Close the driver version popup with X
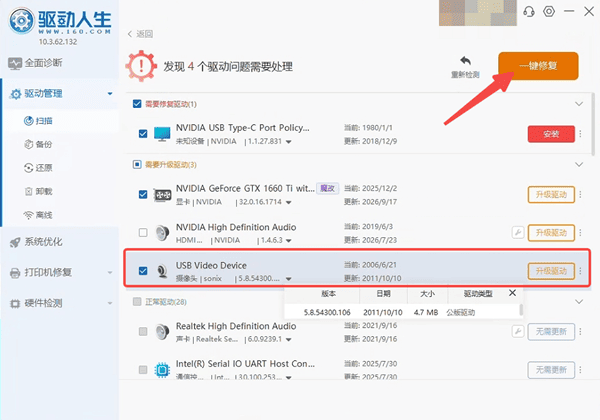This screenshot has height=420, width=600. pos(512,293)
